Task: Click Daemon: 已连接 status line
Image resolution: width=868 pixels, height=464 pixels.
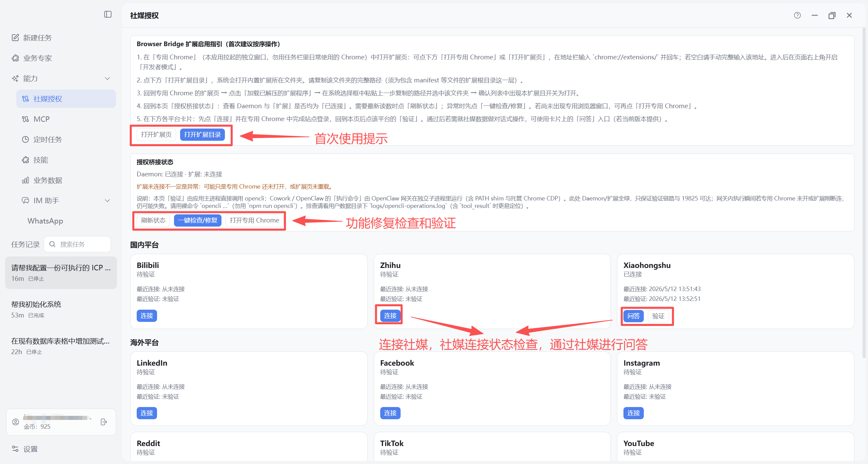Action: tap(179, 174)
